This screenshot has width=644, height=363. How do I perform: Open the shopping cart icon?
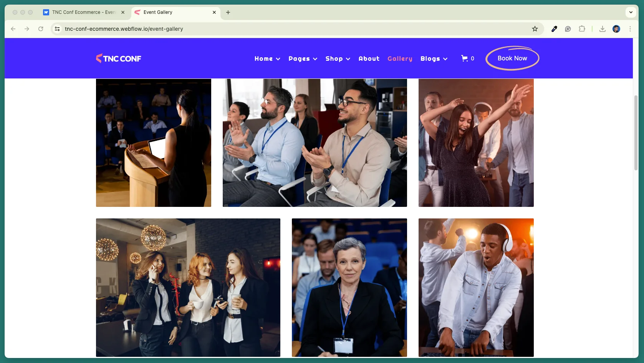tap(464, 58)
